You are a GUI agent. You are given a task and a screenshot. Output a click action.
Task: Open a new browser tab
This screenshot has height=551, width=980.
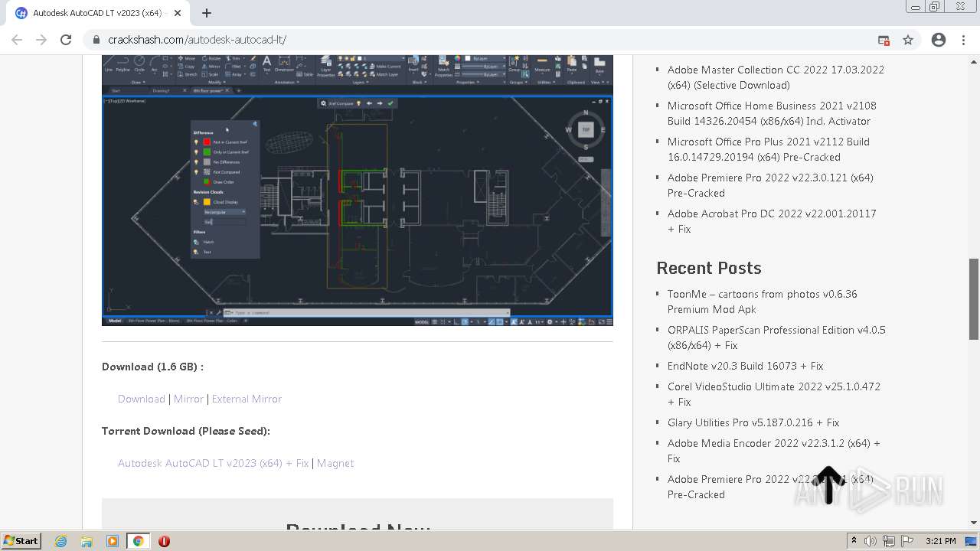click(x=207, y=13)
